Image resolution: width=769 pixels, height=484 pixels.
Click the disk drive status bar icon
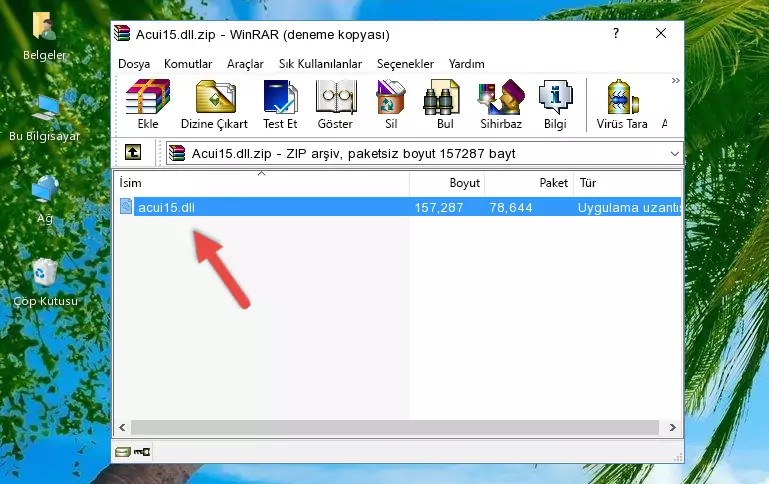tap(123, 452)
